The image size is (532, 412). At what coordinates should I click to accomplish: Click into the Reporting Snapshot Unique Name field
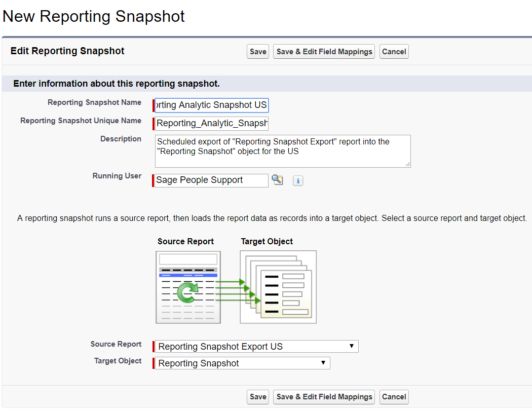pos(211,124)
